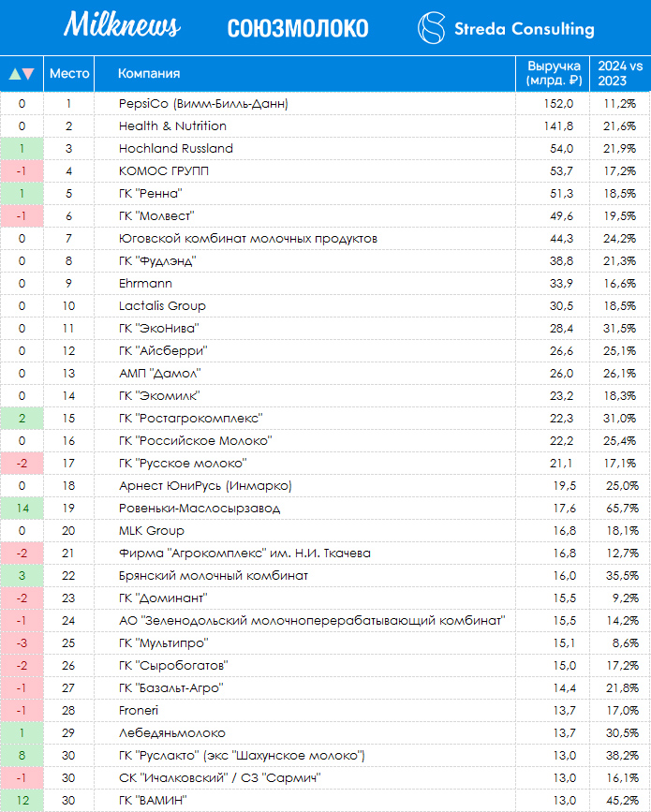Image resolution: width=651 pixels, height=812 pixels.
Task: Click growth value 9,2%
Action: [626, 598]
